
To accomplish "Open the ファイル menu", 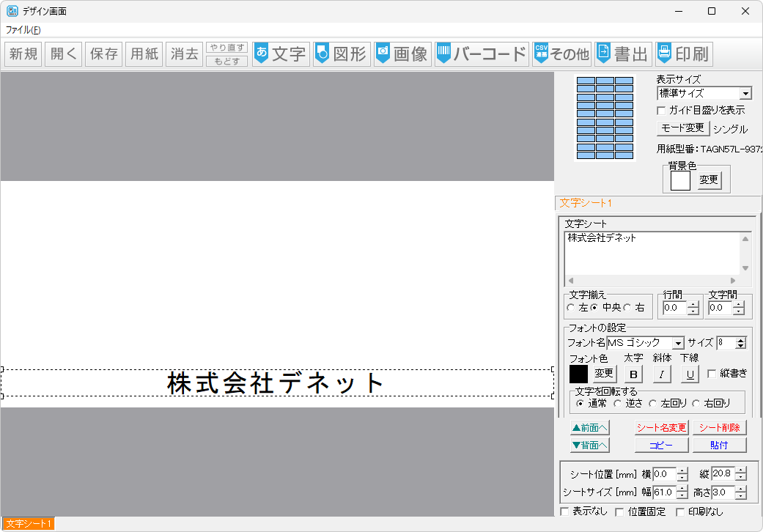I will (23, 30).
